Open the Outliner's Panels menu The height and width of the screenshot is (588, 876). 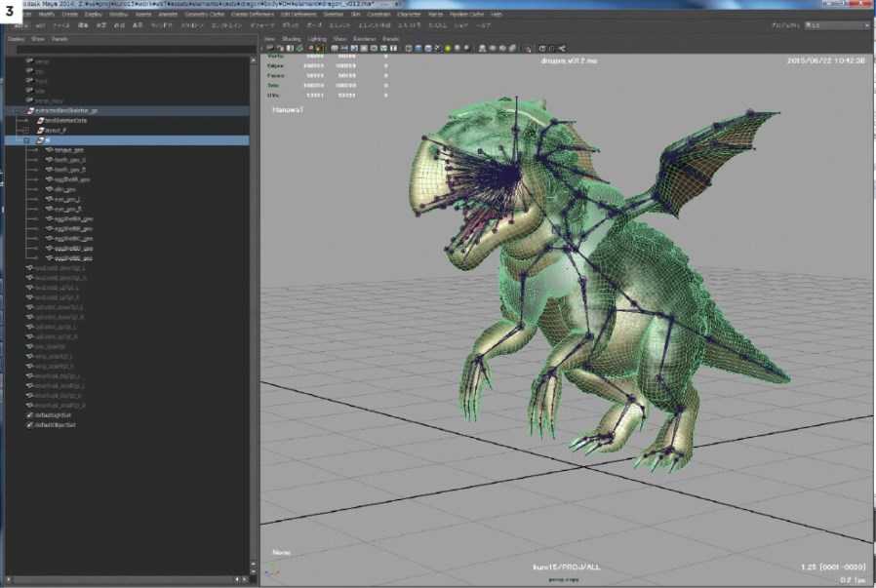click(x=60, y=39)
